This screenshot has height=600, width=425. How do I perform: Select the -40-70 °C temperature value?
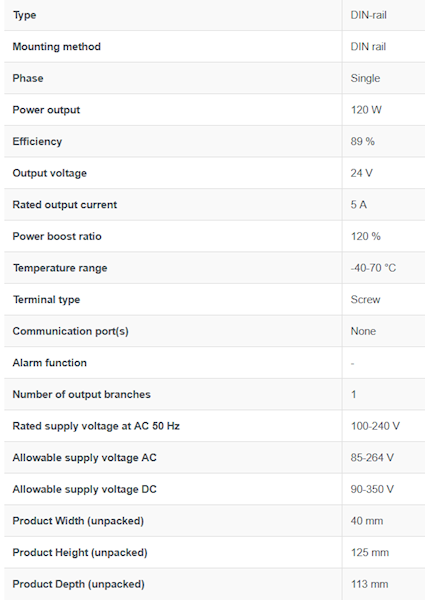click(373, 268)
